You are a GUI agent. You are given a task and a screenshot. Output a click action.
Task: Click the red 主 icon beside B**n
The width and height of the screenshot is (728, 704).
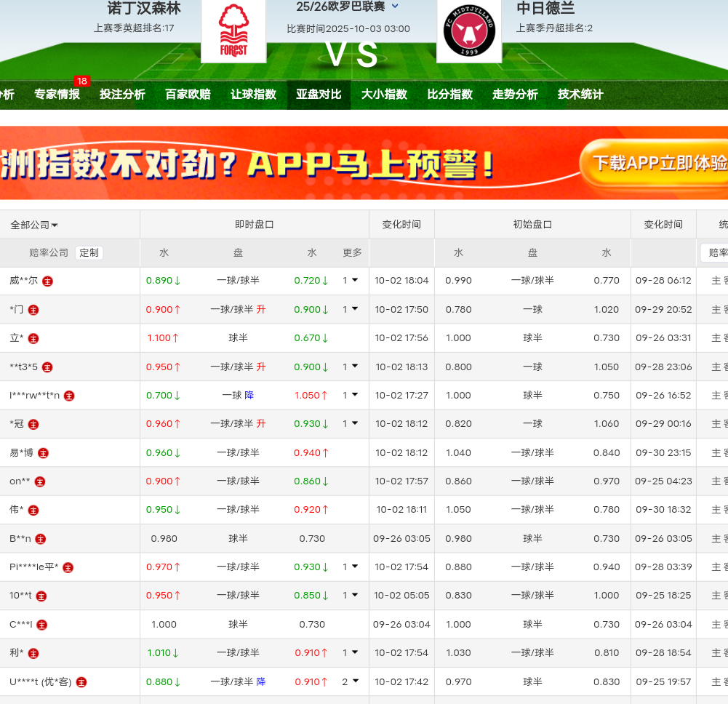coord(41,539)
